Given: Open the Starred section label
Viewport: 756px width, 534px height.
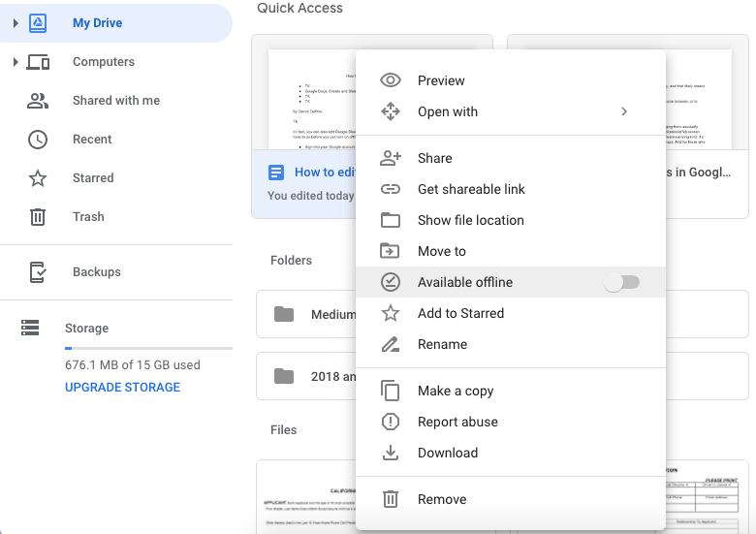Looking at the screenshot, I should (93, 178).
